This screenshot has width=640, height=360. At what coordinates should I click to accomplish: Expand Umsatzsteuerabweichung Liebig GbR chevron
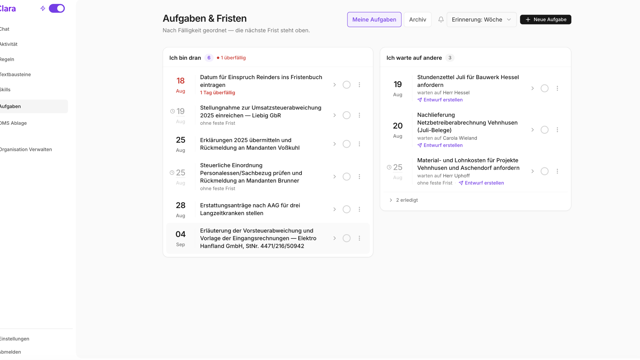tap(334, 116)
